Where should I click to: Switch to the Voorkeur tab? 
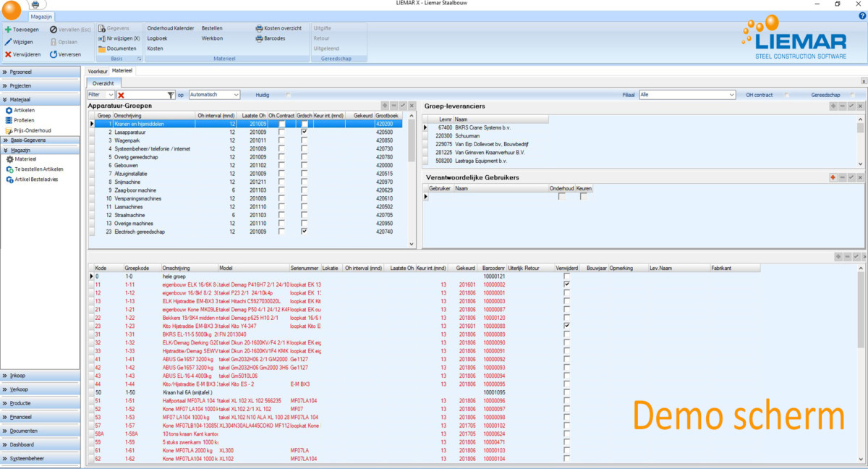coord(98,72)
